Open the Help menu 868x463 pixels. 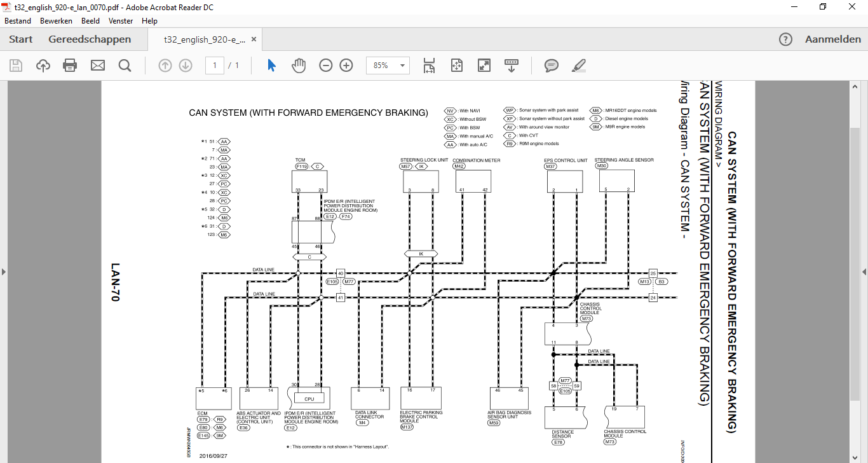(149, 21)
